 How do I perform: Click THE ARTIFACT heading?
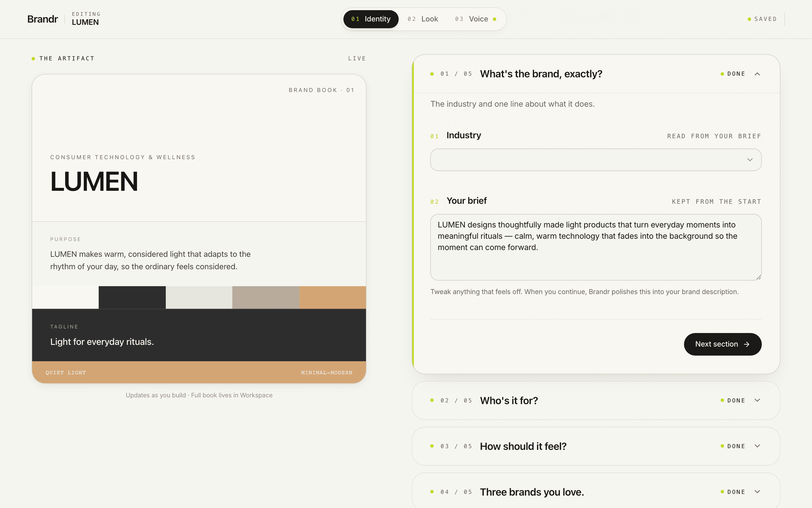coord(67,58)
